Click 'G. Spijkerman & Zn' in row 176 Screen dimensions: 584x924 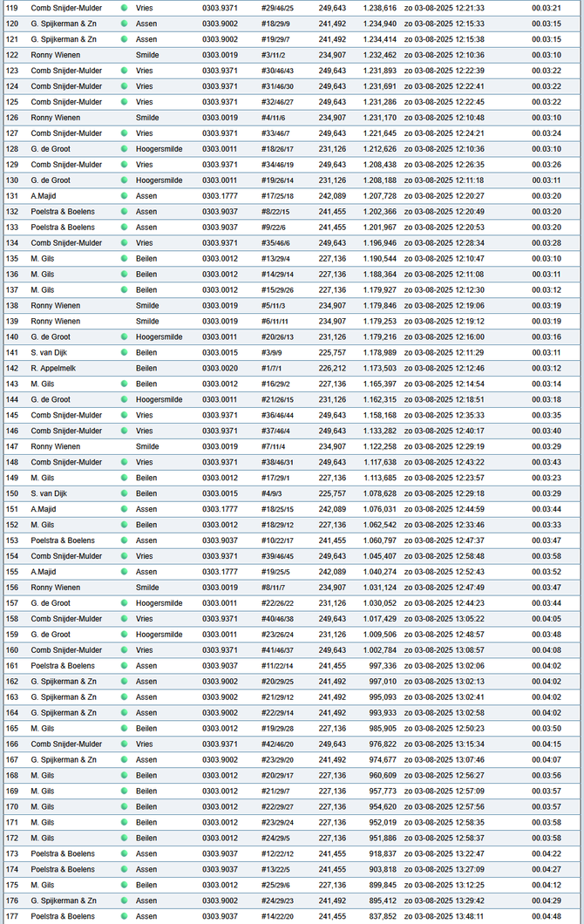click(x=64, y=900)
